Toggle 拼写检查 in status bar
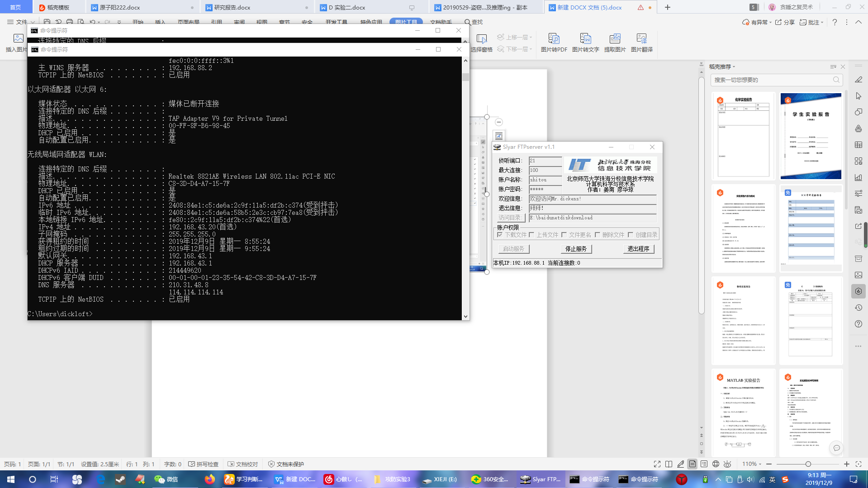Viewport: 868px width, 488px height. point(204,464)
